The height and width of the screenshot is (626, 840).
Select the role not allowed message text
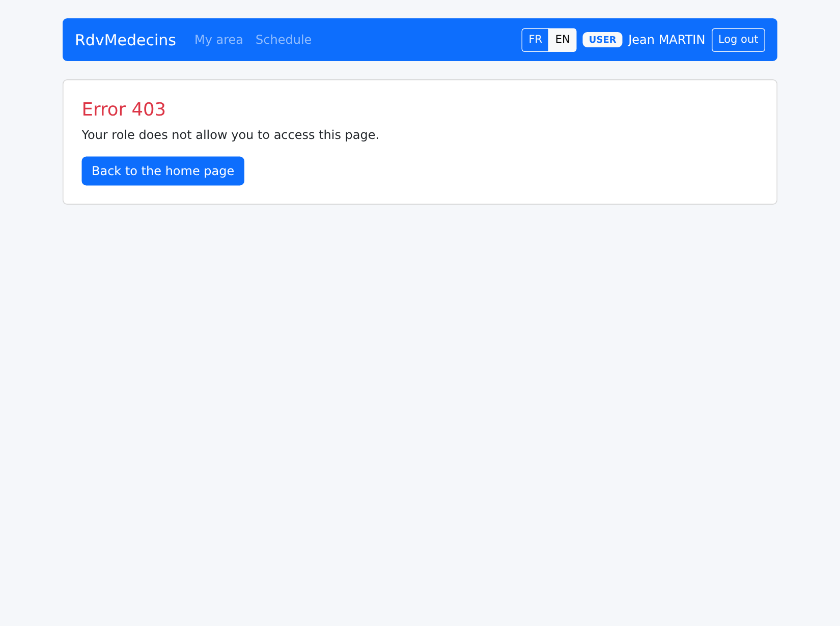[x=230, y=135]
